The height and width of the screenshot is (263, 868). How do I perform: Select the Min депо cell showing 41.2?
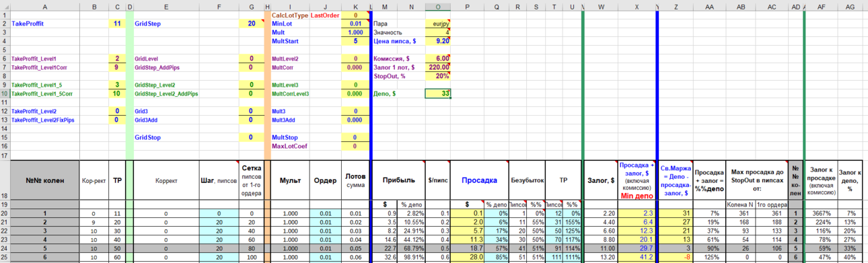pos(637,257)
